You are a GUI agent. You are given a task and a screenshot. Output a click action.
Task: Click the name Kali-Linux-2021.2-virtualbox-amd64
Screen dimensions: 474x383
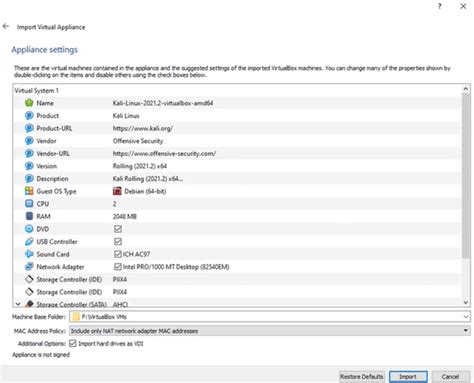[163, 103]
